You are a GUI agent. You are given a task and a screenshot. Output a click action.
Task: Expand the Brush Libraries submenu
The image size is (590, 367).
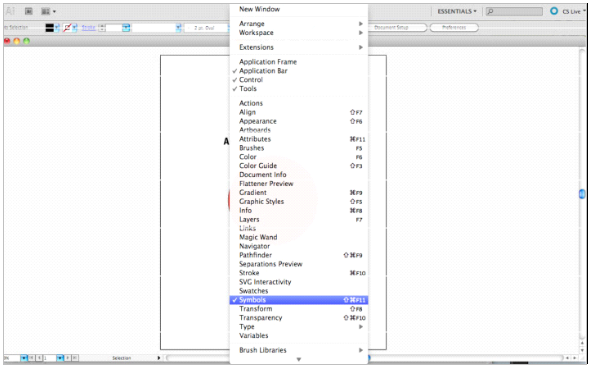click(299, 350)
